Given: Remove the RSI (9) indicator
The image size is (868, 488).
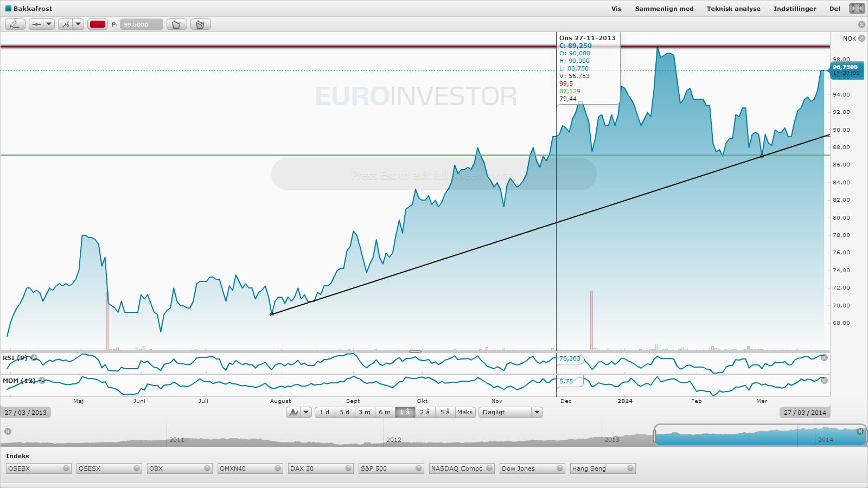Looking at the screenshot, I should tap(34, 357).
